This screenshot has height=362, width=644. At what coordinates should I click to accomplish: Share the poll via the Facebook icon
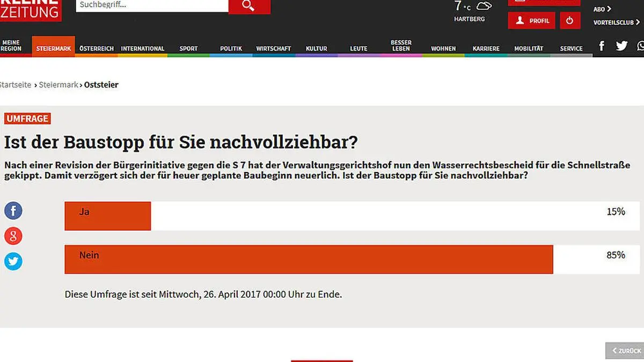[13, 210]
